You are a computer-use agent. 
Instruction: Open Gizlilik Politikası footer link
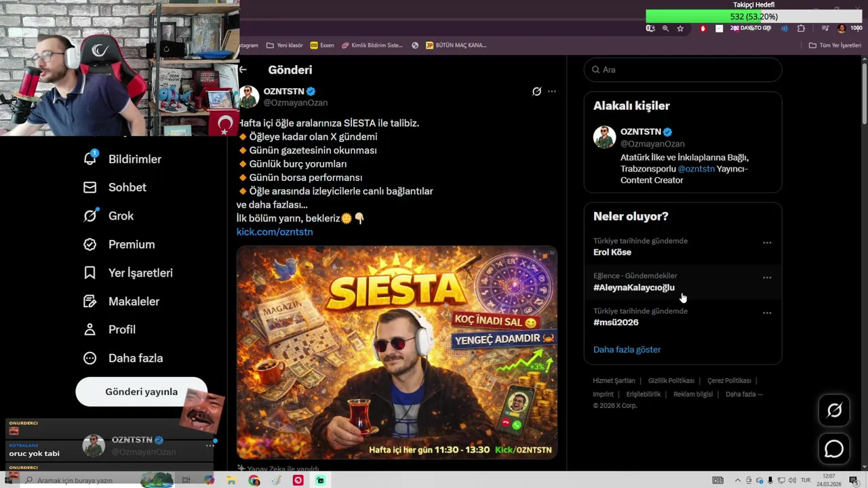(671, 381)
